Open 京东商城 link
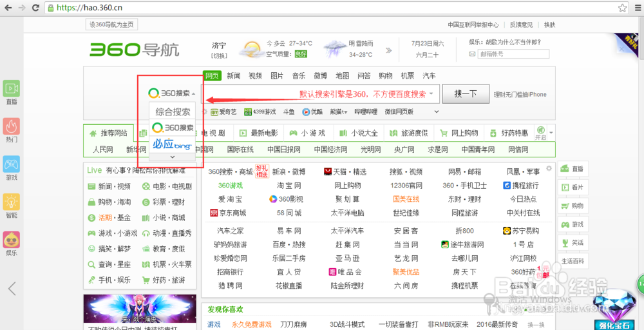644x330 pixels. pos(228,213)
